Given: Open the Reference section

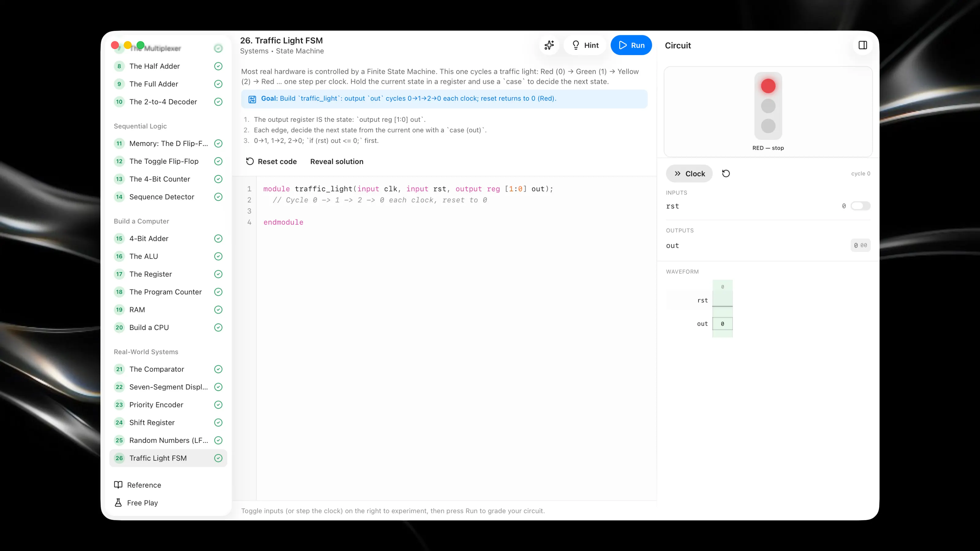Looking at the screenshot, I should pos(168,485).
